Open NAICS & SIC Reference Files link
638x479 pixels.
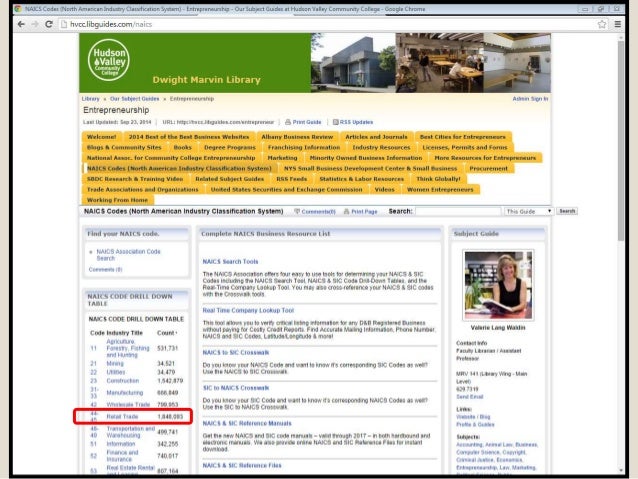pos(242,466)
